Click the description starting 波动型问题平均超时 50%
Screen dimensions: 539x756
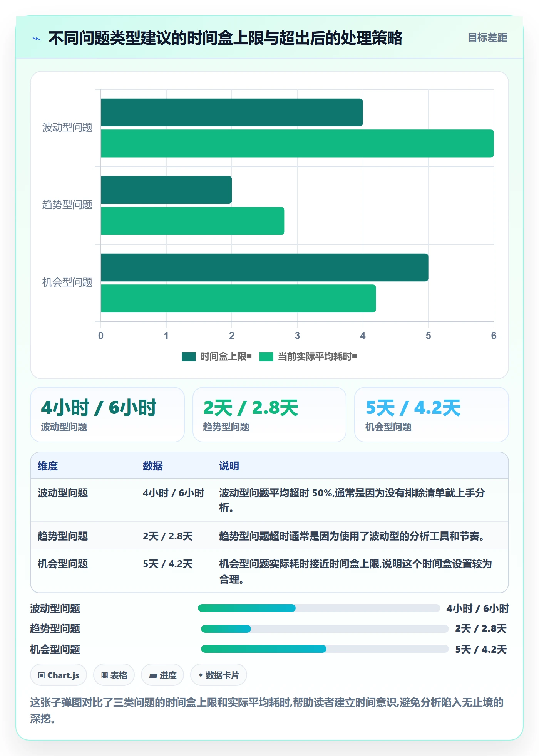coord(352,500)
